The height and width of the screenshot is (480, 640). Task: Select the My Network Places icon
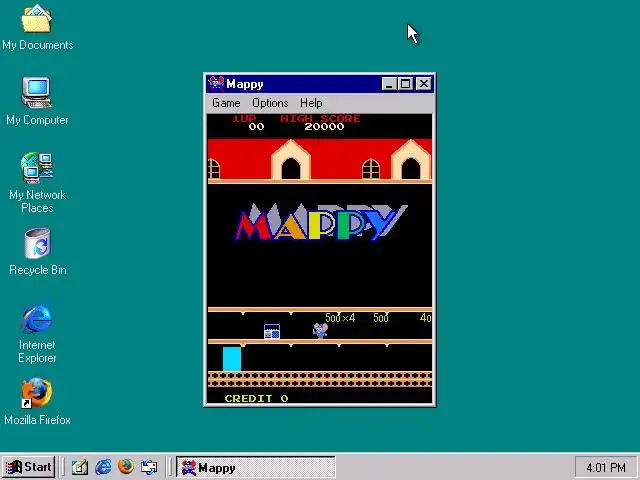pyautogui.click(x=37, y=182)
